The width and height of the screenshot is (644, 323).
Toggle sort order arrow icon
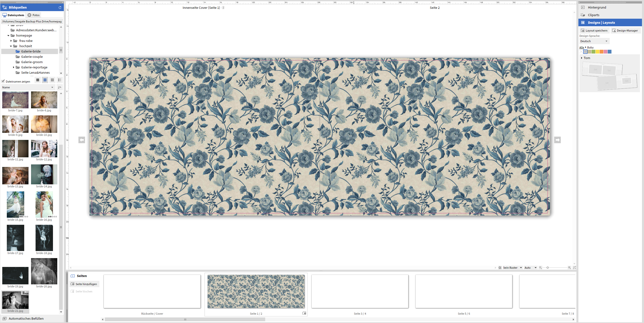pos(60,87)
